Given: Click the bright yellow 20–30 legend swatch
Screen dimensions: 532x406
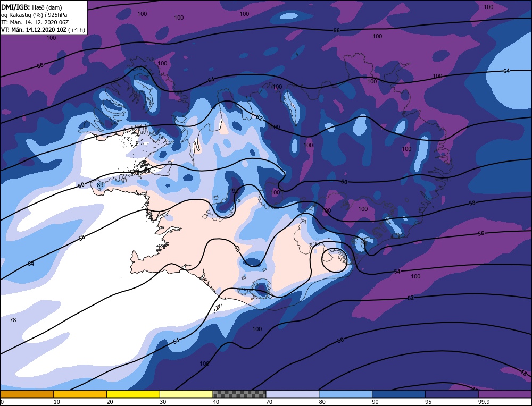Looking at the screenshot, I should click(x=133, y=394).
